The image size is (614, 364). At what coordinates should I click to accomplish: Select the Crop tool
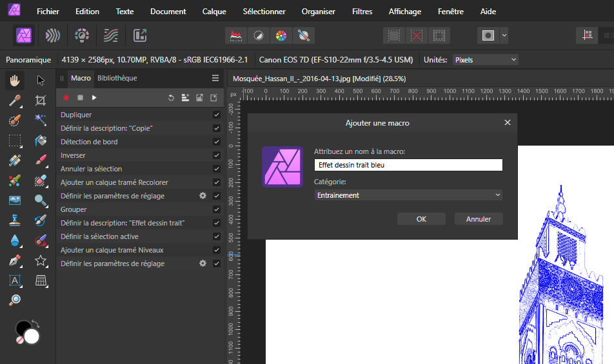[x=41, y=100]
